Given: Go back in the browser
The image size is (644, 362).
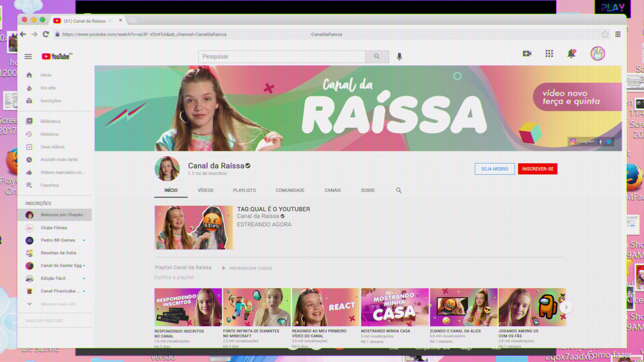Looking at the screenshot, I should [x=23, y=34].
